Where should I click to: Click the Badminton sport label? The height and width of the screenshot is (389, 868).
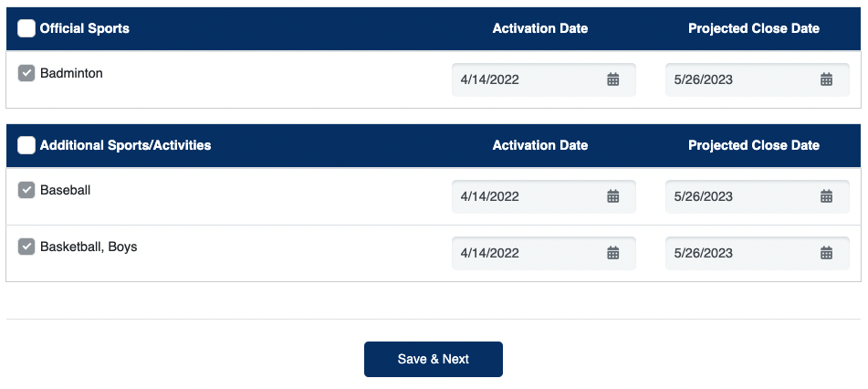coord(71,73)
